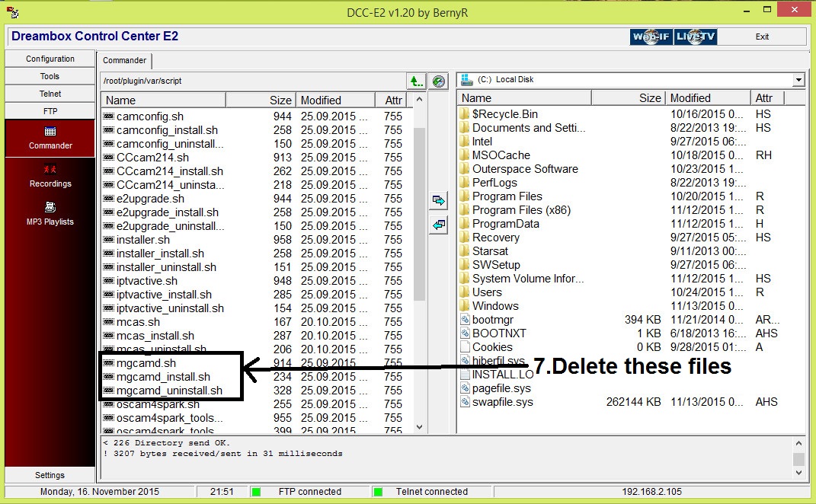Select the swapfile.sys file icon
Image resolution: width=816 pixels, height=504 pixels.
click(x=466, y=401)
